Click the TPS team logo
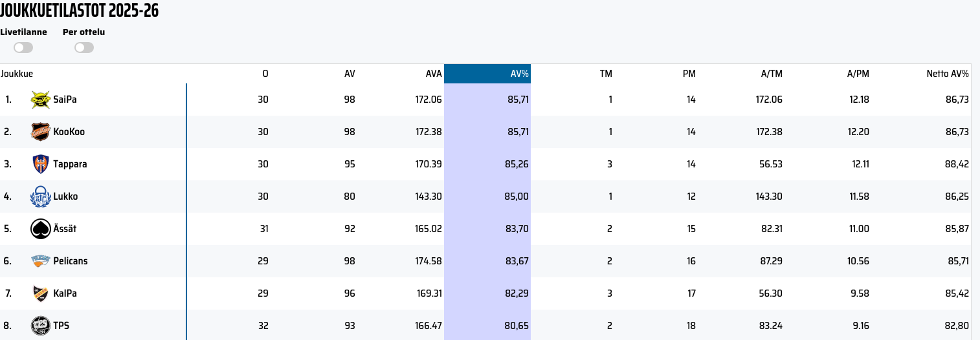This screenshot has height=340, width=980. [x=41, y=326]
